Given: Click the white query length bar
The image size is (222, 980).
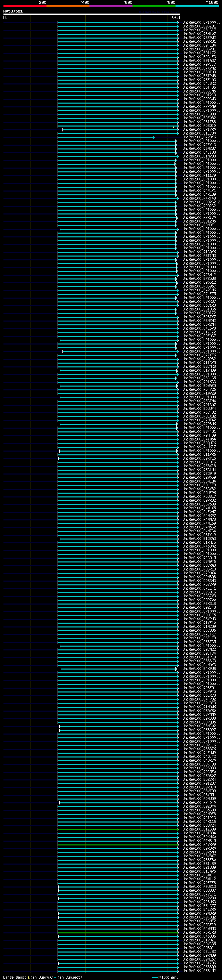Looking at the screenshot, I should pos(92,15).
